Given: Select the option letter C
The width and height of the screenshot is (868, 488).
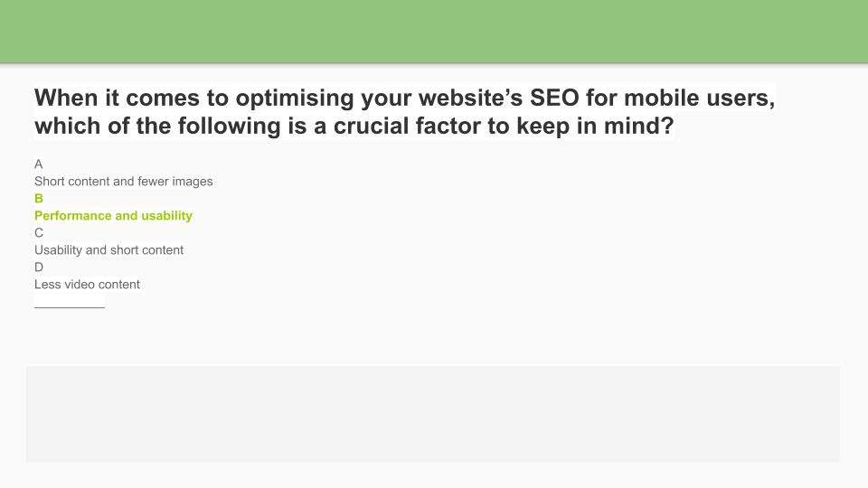Looking at the screenshot, I should pos(39,233).
